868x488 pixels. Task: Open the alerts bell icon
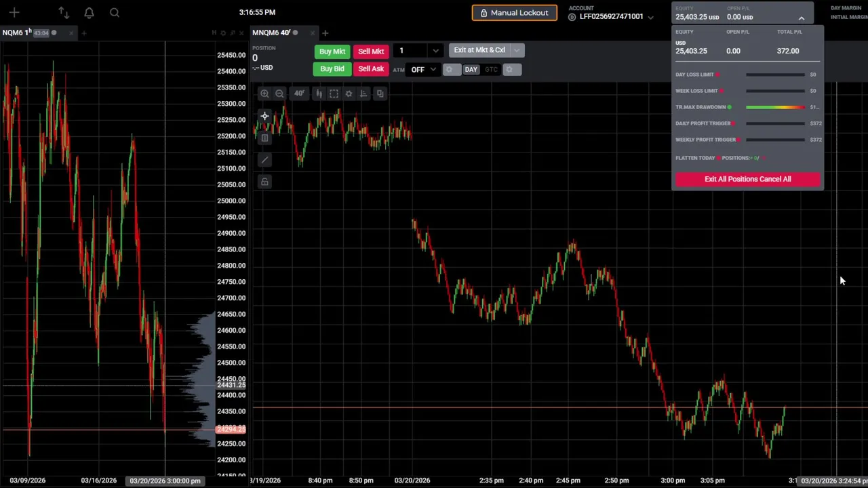coord(89,12)
